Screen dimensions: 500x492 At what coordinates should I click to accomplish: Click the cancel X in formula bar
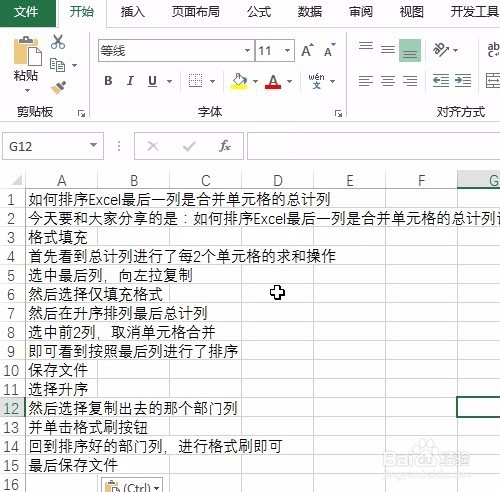click(x=153, y=146)
